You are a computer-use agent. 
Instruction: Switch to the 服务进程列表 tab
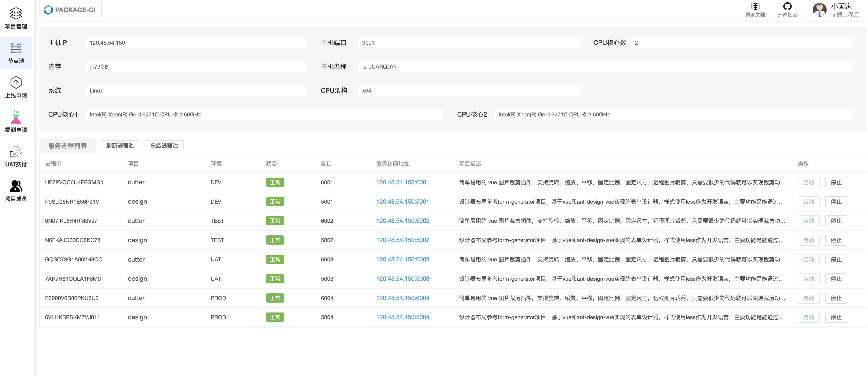(67, 145)
